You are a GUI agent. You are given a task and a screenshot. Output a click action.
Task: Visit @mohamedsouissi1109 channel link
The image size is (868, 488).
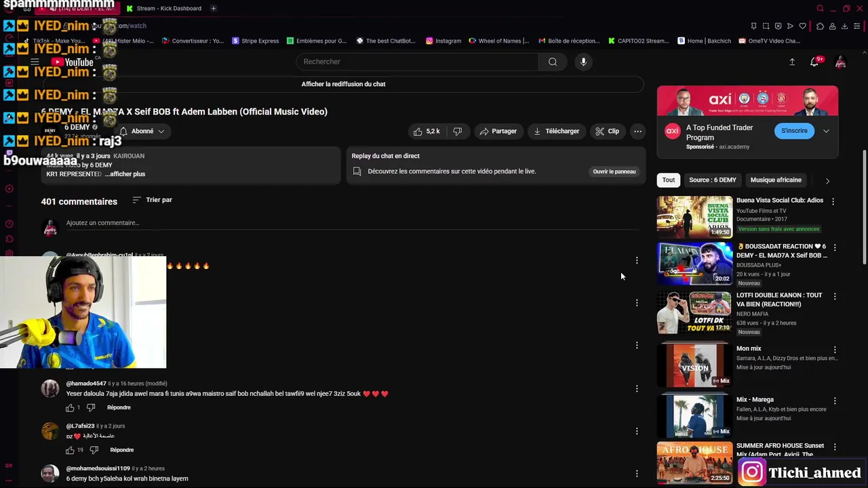pyautogui.click(x=98, y=468)
